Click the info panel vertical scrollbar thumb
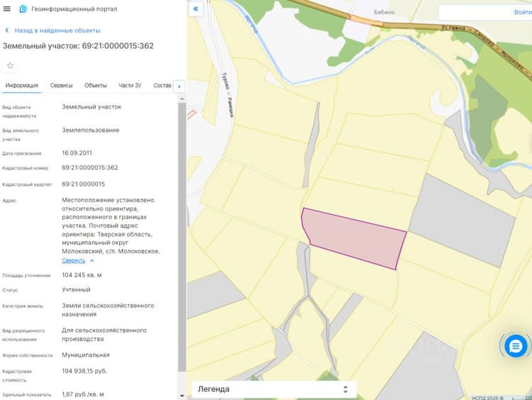The height and width of the screenshot is (400, 532). [182, 237]
